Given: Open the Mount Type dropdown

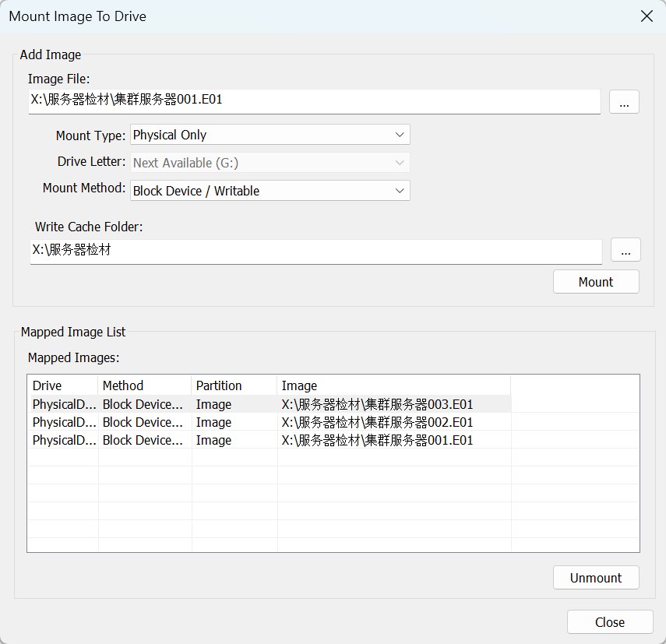Looking at the screenshot, I should point(270,135).
